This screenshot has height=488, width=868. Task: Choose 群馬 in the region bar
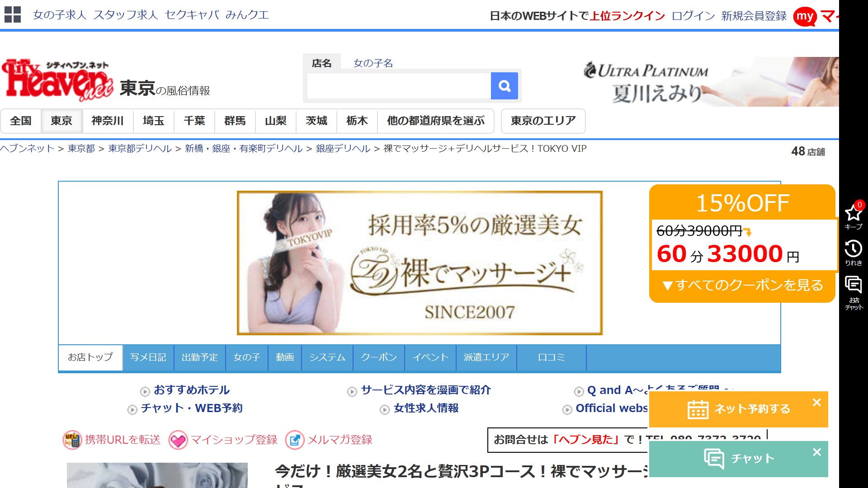click(235, 121)
